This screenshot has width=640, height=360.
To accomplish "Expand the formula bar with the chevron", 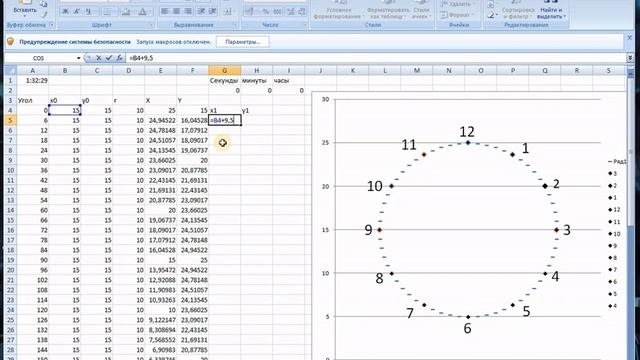I will (x=630, y=58).
